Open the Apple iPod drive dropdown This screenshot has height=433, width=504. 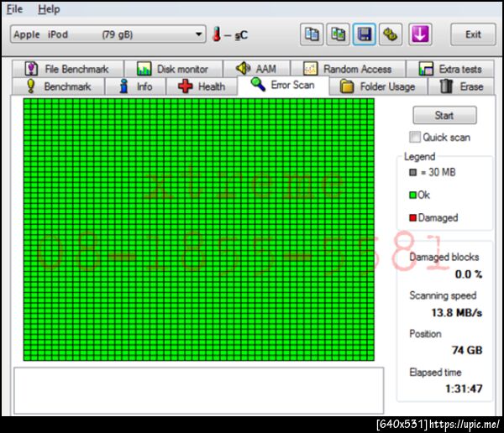108,34
